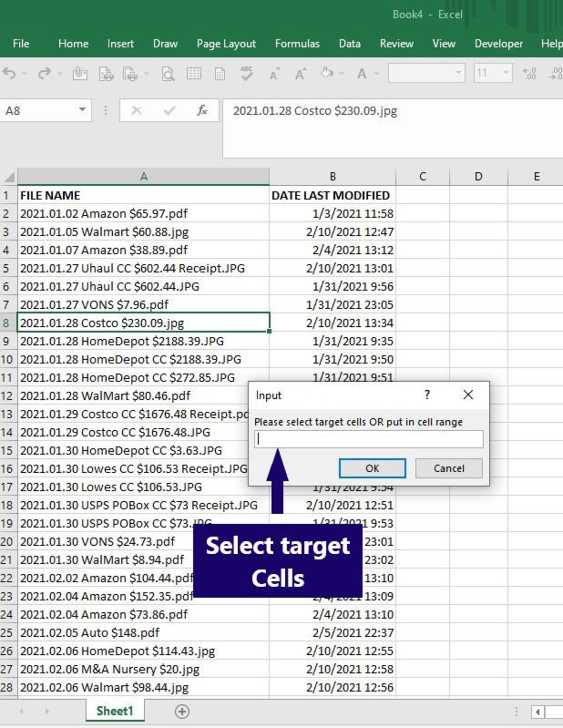
Task: Click the New Sheet plus button
Action: [182, 712]
